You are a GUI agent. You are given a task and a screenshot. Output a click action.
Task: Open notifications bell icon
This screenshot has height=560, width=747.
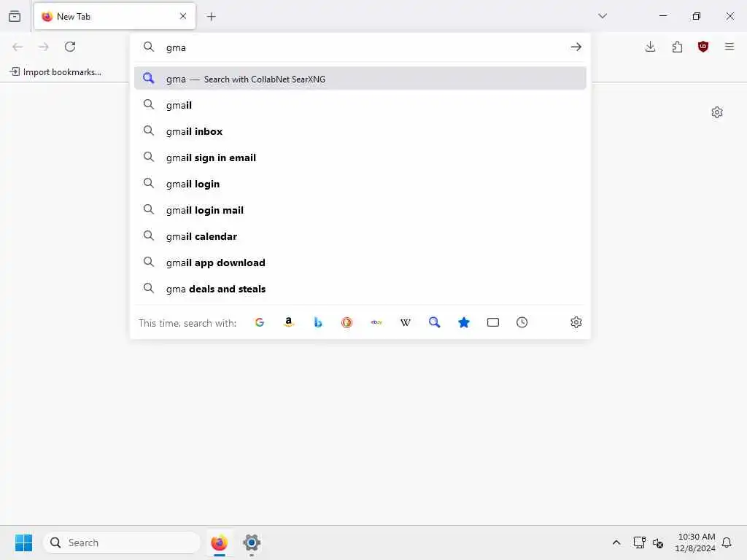[727, 542]
